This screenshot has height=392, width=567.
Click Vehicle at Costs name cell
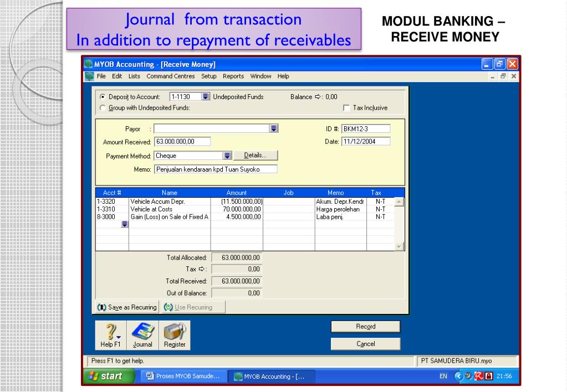[x=170, y=209]
